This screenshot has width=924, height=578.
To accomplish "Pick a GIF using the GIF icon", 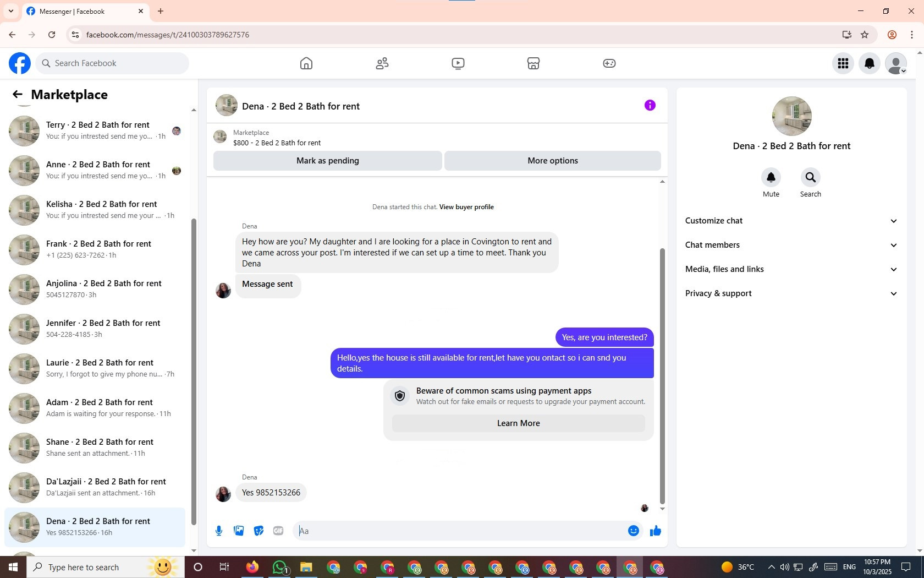I will click(x=278, y=531).
